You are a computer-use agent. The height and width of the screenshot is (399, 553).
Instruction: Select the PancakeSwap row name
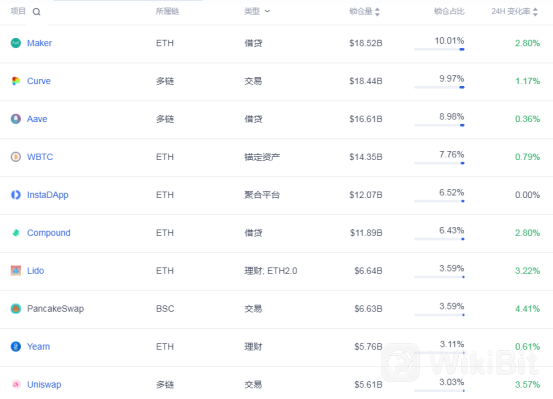[x=55, y=309]
